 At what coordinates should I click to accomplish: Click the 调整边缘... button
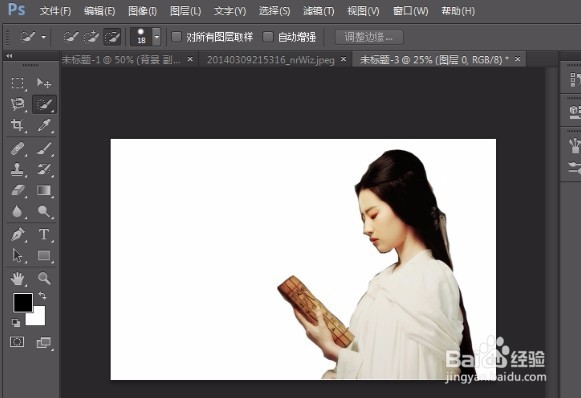pyautogui.click(x=369, y=37)
